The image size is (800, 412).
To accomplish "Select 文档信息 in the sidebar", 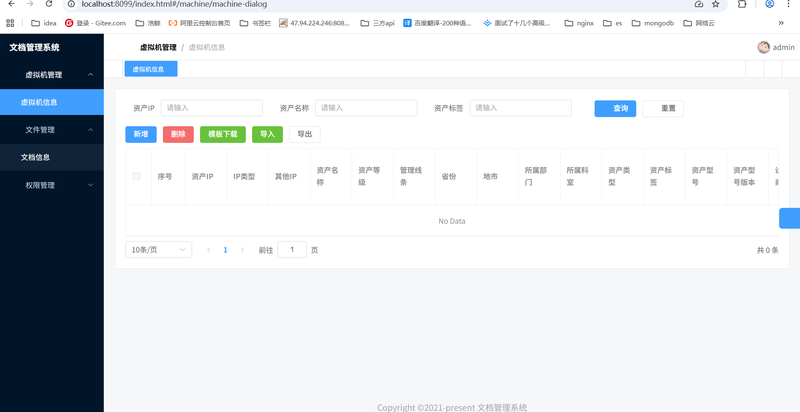I will (x=36, y=157).
